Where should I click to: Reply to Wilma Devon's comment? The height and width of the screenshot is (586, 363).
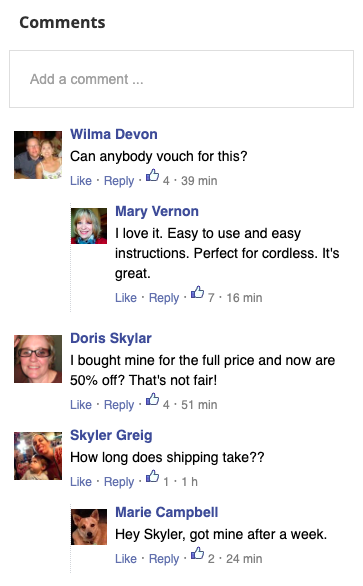point(119,181)
